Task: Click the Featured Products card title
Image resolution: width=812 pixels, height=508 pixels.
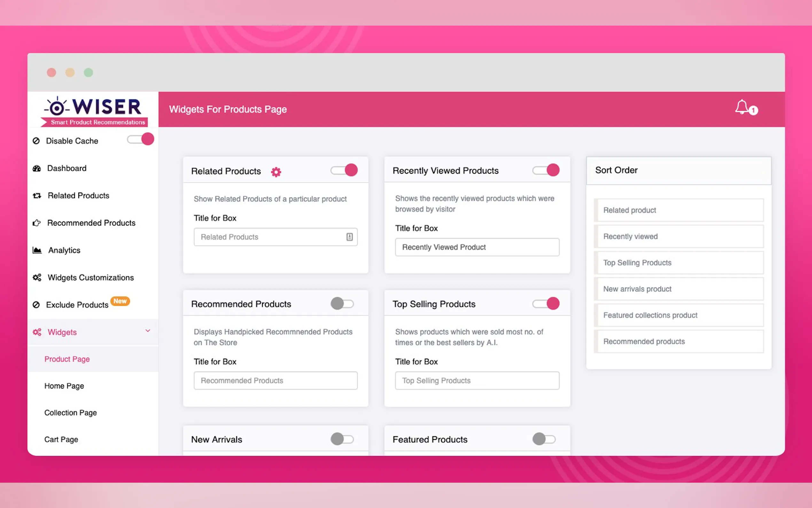Action: click(x=430, y=439)
